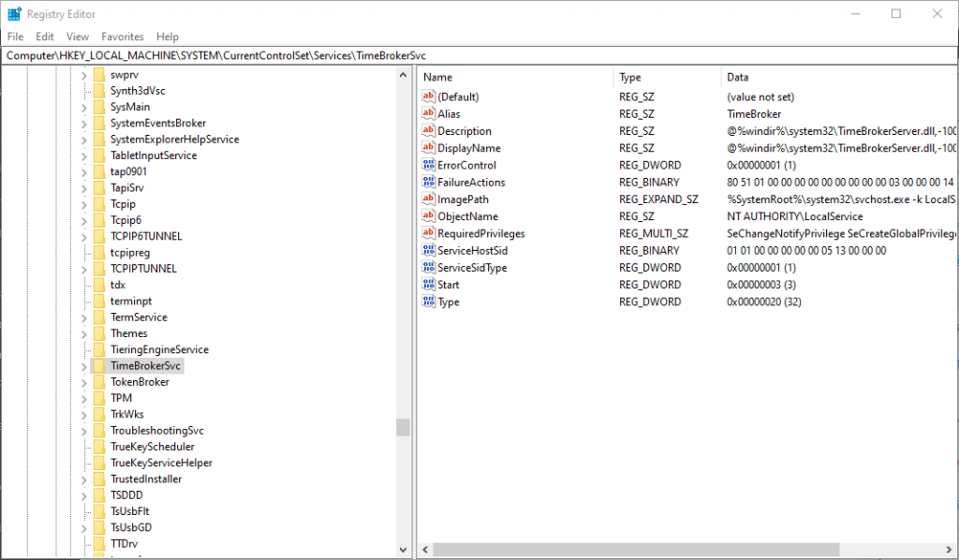Viewport: 959px width, 560px height.
Task: Click the values pane horizontal scrollbar thumb
Action: click(x=636, y=550)
